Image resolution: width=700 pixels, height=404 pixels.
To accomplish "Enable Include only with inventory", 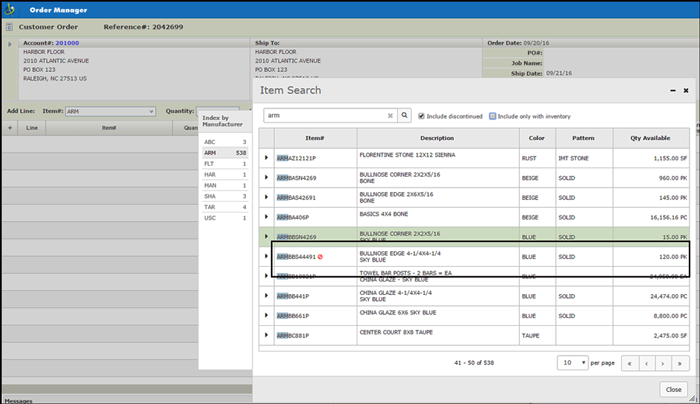I will (493, 115).
